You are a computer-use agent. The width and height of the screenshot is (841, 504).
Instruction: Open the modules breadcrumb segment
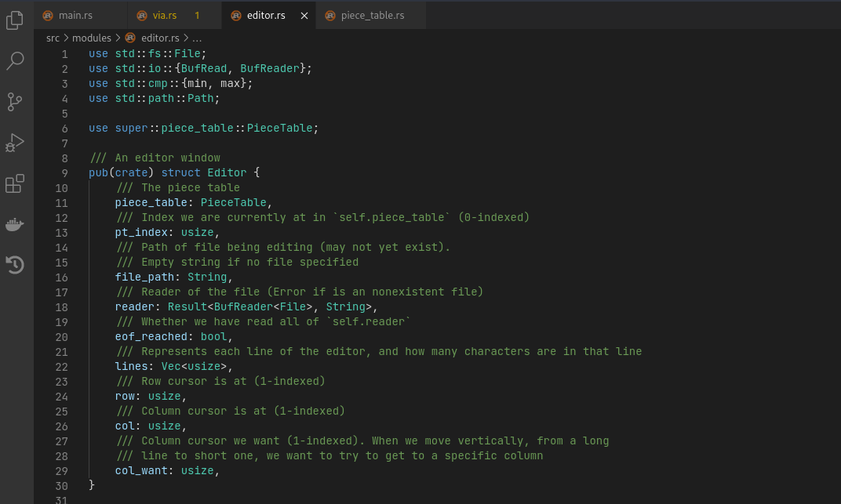coord(92,38)
